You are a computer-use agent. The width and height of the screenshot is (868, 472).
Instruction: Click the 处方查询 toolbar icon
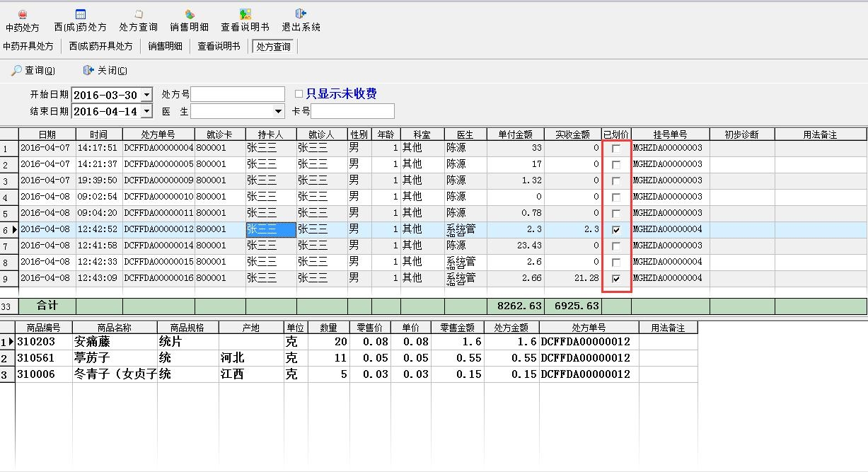click(x=138, y=21)
